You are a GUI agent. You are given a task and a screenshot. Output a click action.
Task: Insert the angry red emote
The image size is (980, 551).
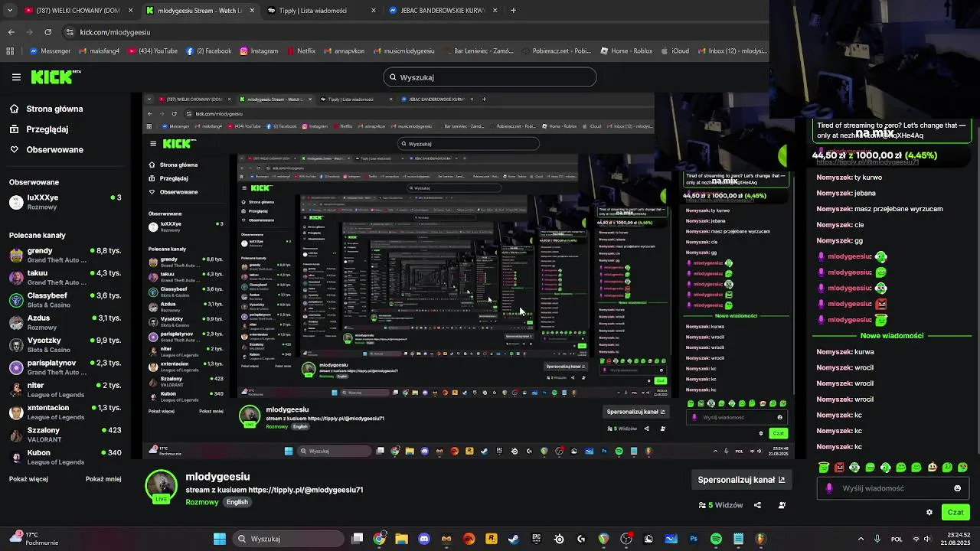click(x=839, y=467)
